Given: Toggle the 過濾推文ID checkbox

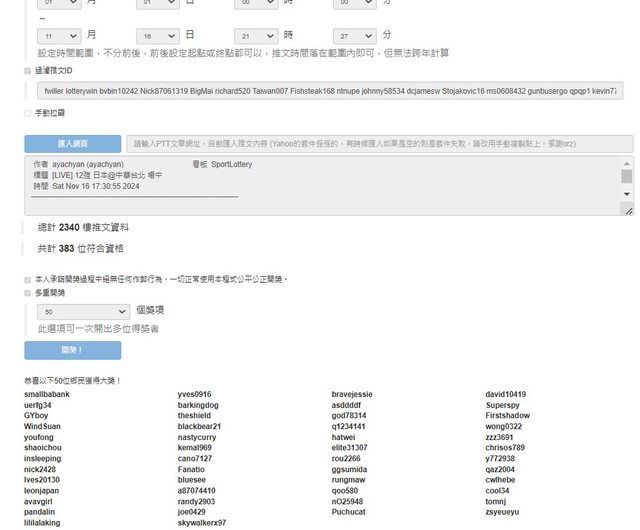Looking at the screenshot, I should click(28, 72).
